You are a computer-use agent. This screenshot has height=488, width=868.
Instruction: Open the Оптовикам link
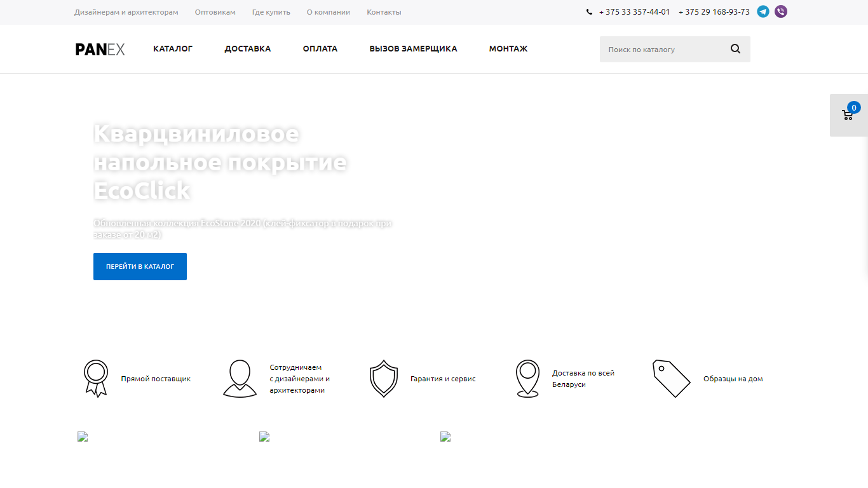[215, 12]
